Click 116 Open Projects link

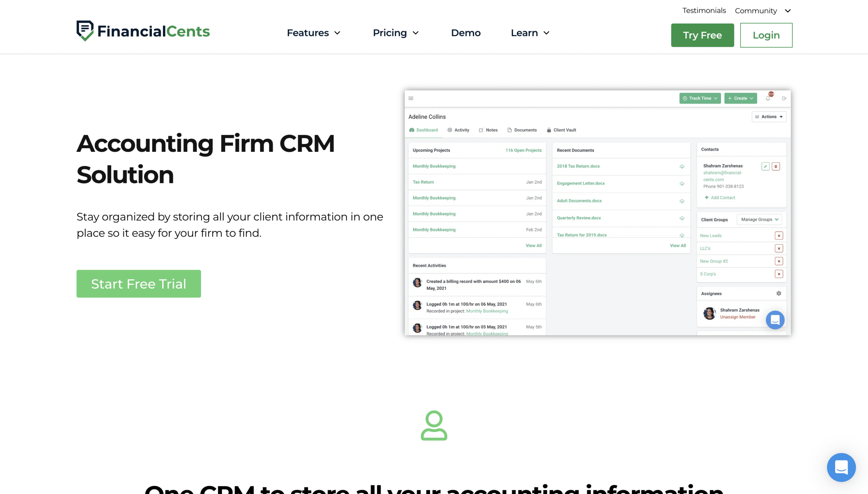(524, 150)
